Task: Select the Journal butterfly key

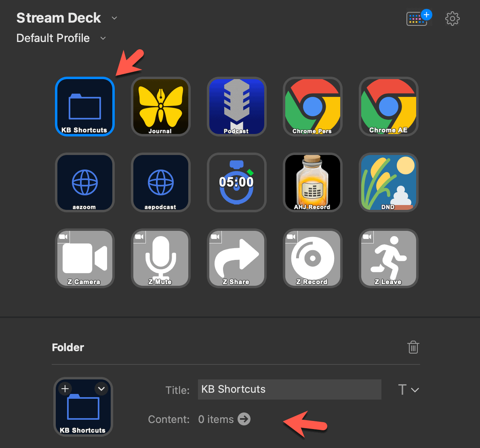Action: coord(161,107)
